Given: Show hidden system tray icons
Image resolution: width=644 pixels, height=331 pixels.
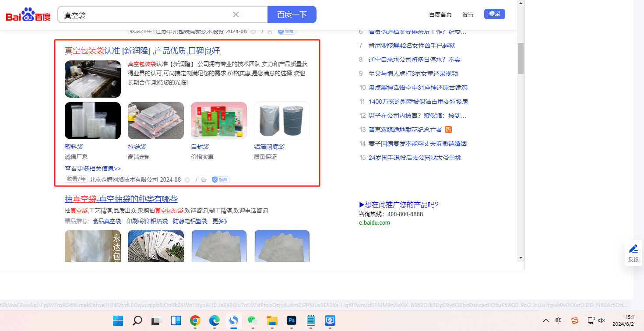Looking at the screenshot, I should 546,320.
